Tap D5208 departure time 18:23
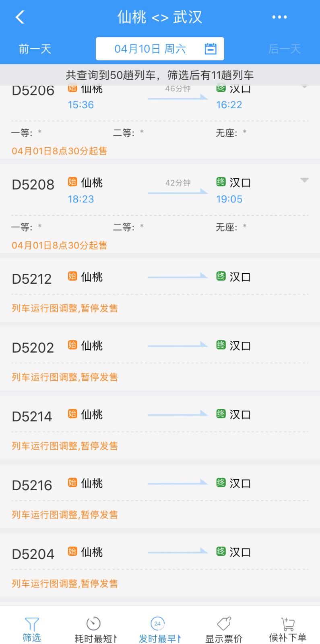This screenshot has height=644, width=320. (81, 199)
